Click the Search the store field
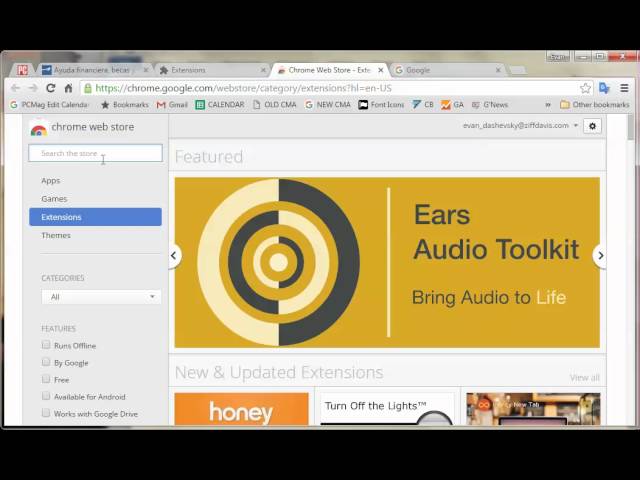Screen dimensions: 640x480 tap(96, 153)
